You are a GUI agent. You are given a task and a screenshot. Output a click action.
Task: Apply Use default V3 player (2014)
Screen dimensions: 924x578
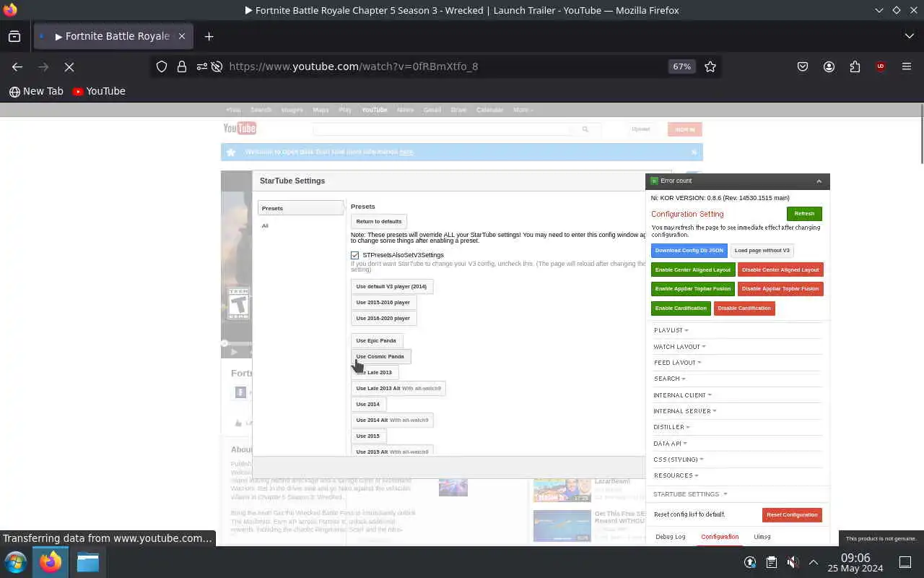(391, 287)
